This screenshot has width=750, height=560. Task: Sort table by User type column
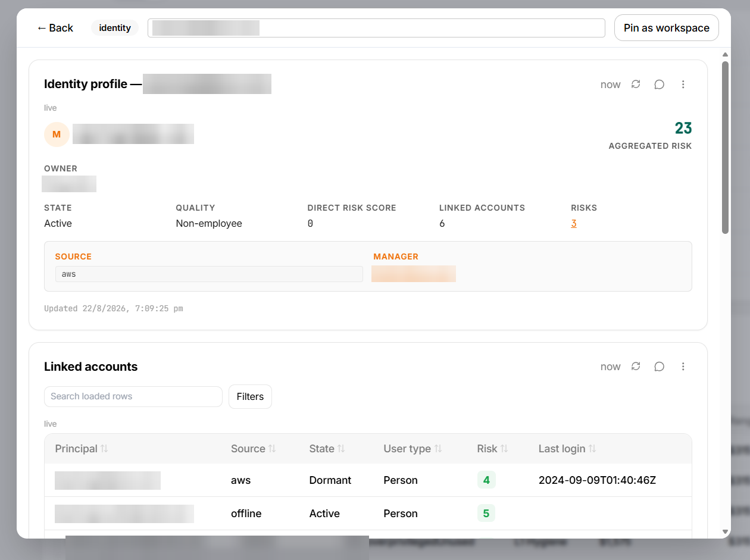(412, 449)
